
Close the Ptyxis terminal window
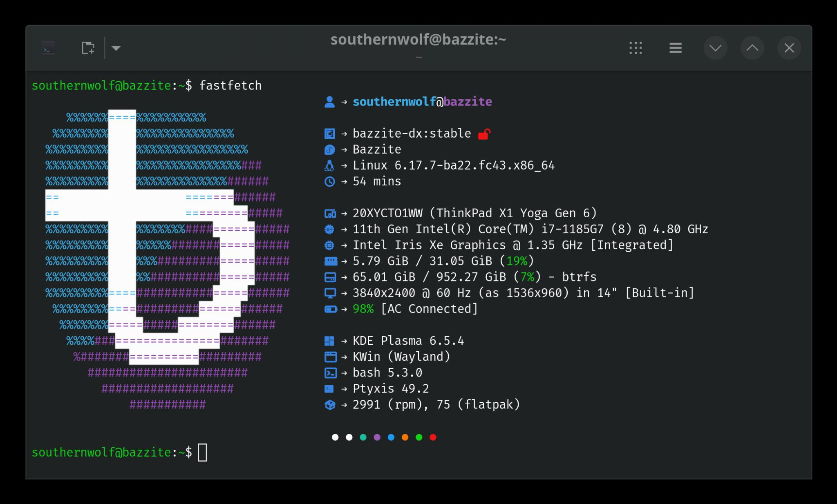pos(789,48)
